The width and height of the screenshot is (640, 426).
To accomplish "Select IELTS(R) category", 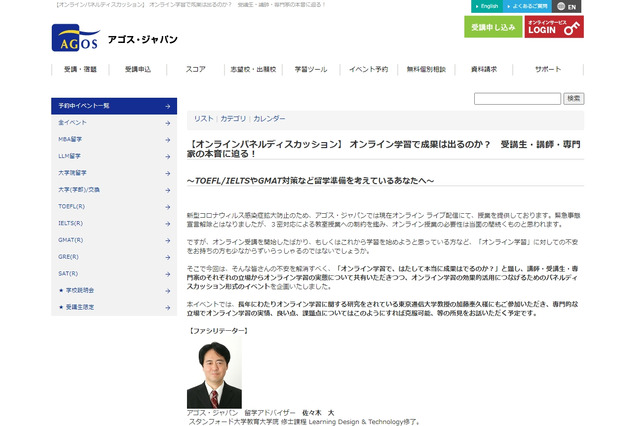I will point(114,223).
